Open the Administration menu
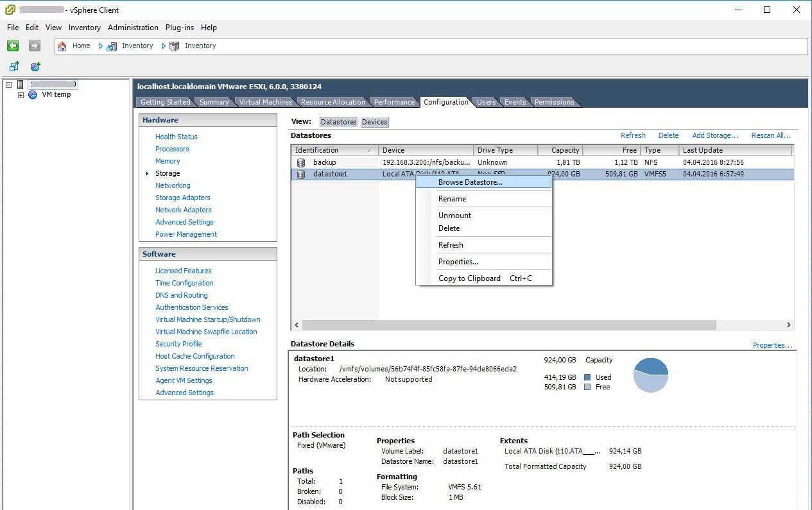Viewport: 812px width, 510px height. click(x=133, y=28)
